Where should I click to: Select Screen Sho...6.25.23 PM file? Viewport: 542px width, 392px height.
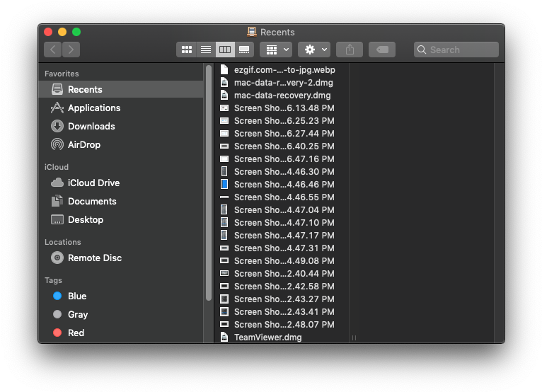point(282,121)
